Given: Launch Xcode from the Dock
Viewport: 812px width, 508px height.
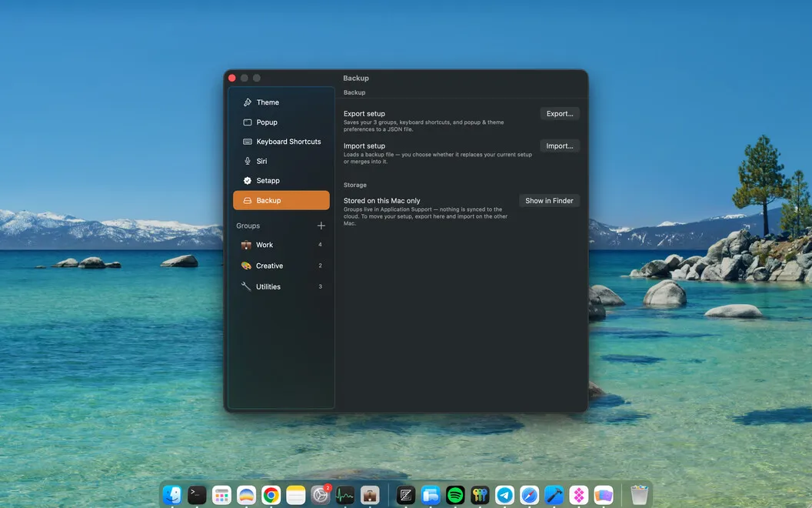Looking at the screenshot, I should (554, 495).
